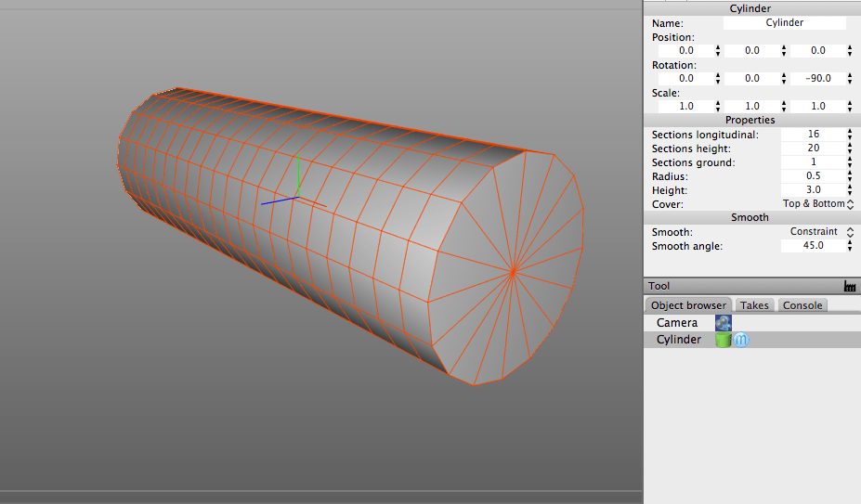The height and width of the screenshot is (504, 861).
Task: Open the Console tab
Action: 802,305
